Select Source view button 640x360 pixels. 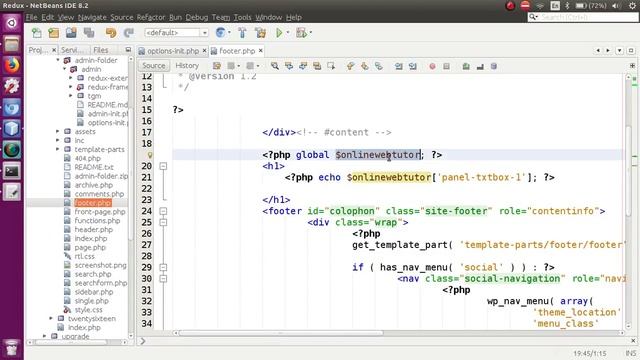[153, 65]
